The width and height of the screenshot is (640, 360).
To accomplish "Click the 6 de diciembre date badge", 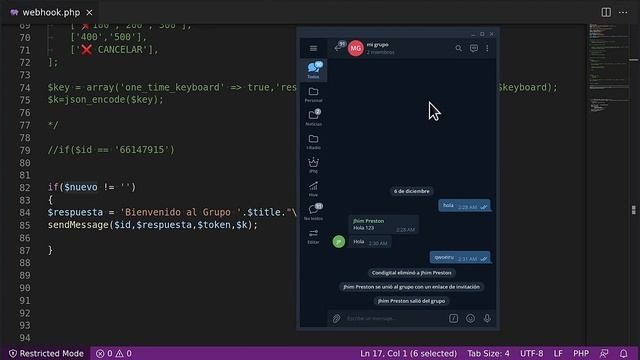I will (x=411, y=191).
